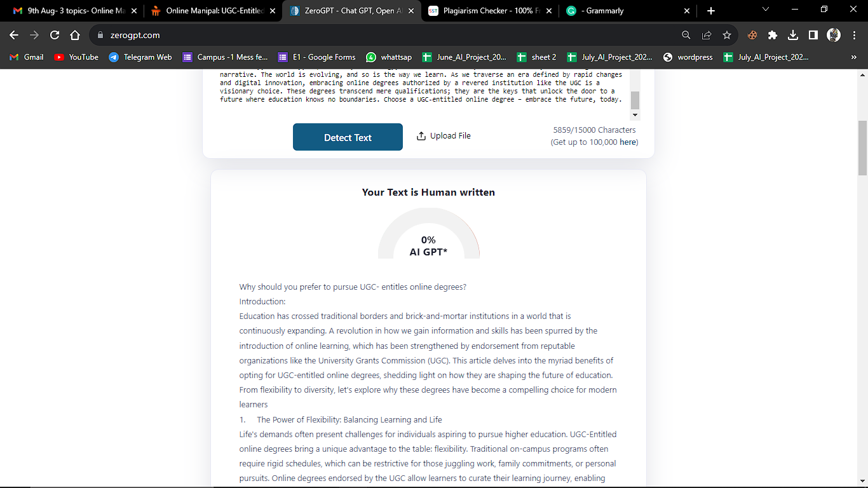868x488 pixels.
Task: Open YouTube bookmark
Action: click(76, 57)
